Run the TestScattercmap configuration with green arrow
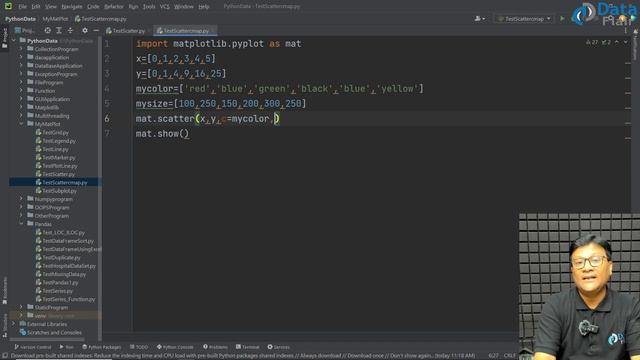This screenshot has height=360, width=640. [x=562, y=19]
